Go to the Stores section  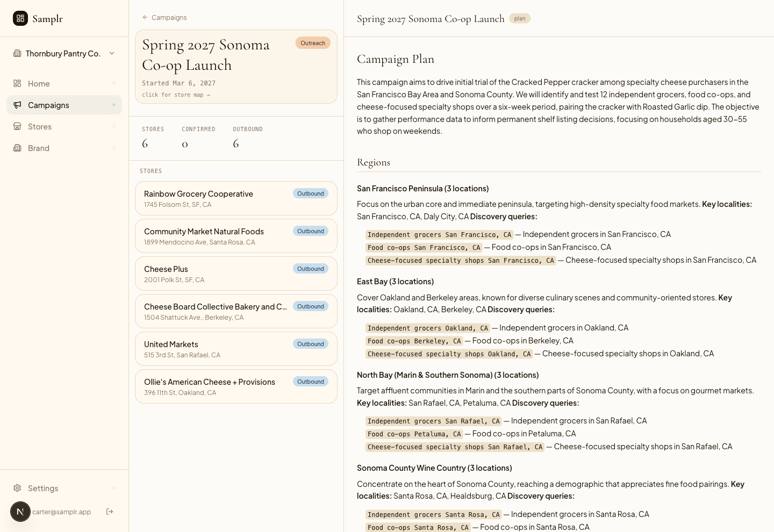[x=64, y=126]
